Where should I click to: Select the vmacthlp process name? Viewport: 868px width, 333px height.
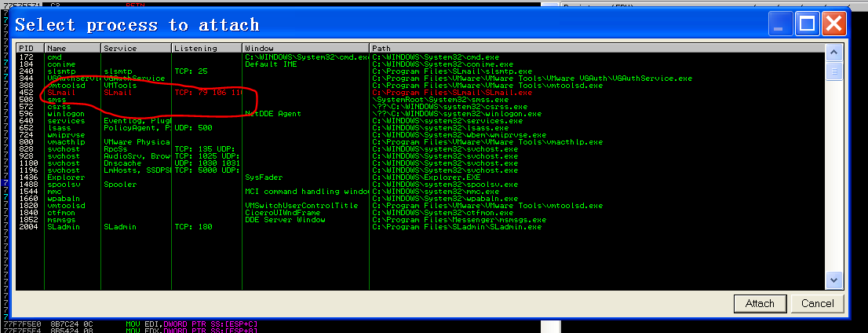coord(66,142)
